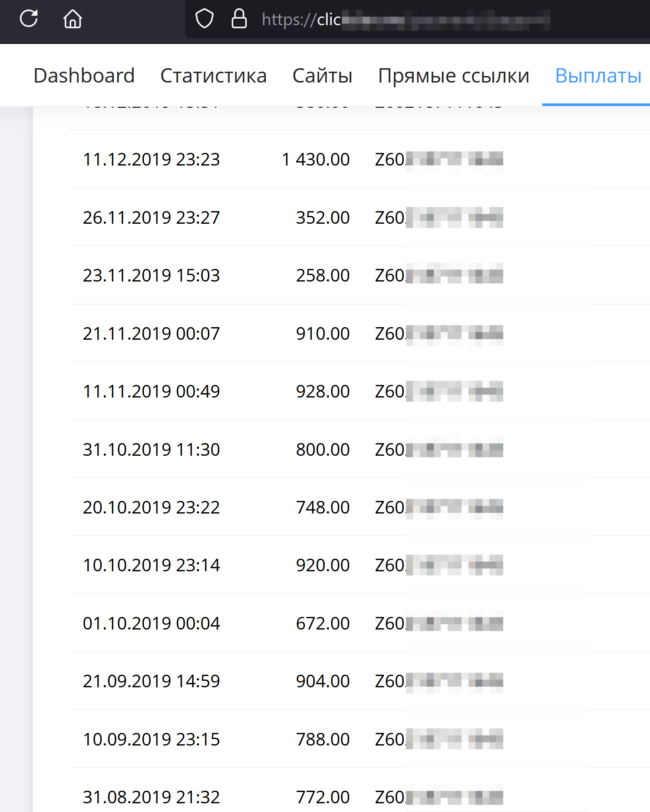Switch to the Статистика tab
Screen dimensions: 650x812
tap(214, 76)
